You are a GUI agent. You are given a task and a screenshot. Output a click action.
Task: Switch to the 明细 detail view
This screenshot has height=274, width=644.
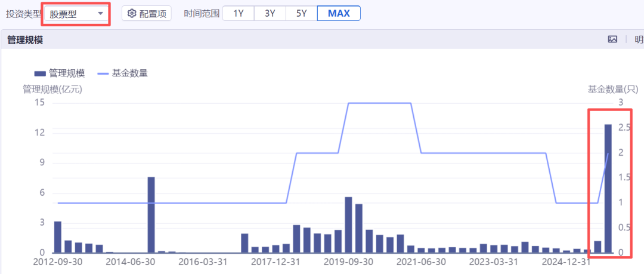coord(639,39)
